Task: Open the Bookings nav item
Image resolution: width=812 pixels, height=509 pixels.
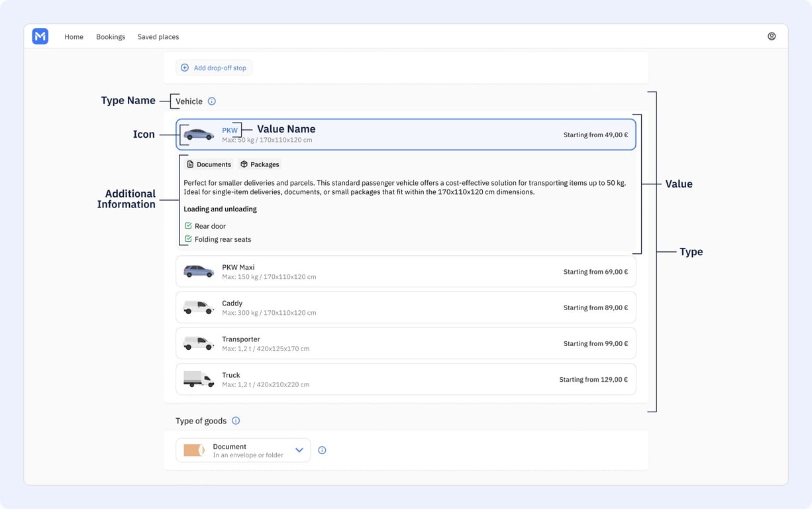Action: (x=111, y=36)
